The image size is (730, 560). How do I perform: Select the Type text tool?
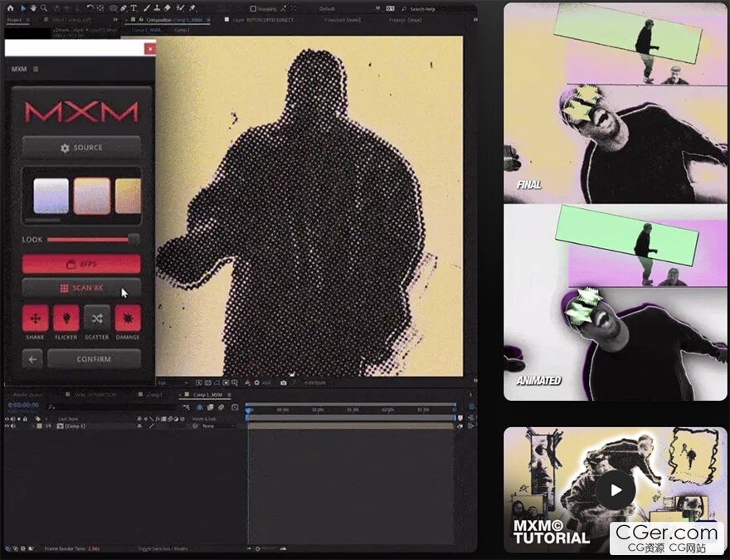(134, 8)
